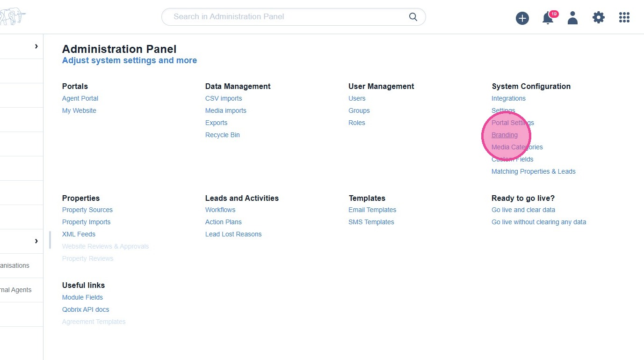Open the user profile icon

click(572, 18)
